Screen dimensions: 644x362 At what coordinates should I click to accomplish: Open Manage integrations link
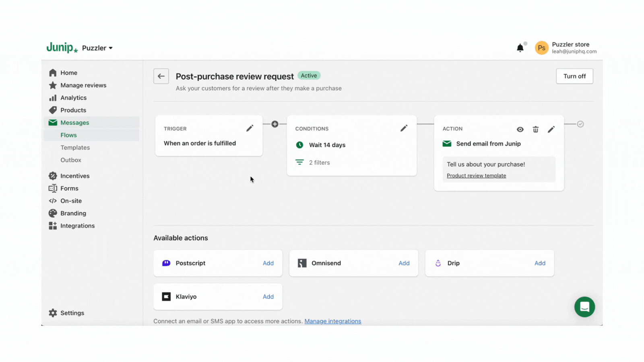(x=333, y=321)
